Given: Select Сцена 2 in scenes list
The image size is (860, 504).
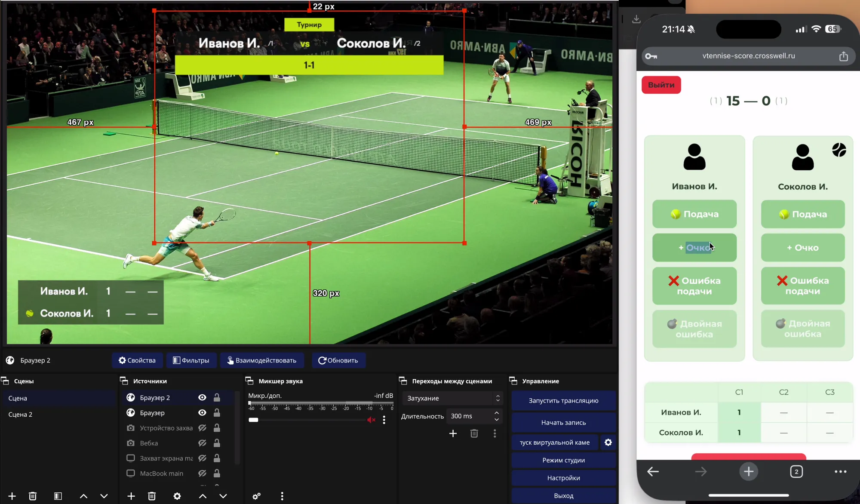Looking at the screenshot, I should 20,415.
